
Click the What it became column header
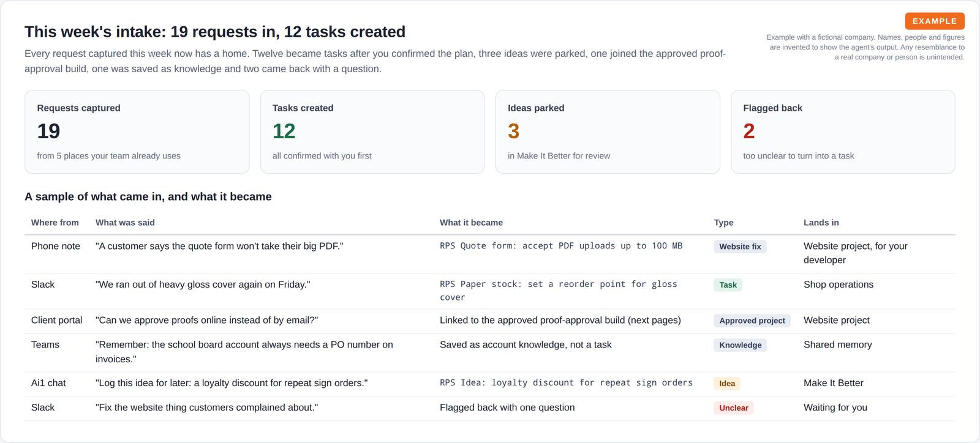471,223
